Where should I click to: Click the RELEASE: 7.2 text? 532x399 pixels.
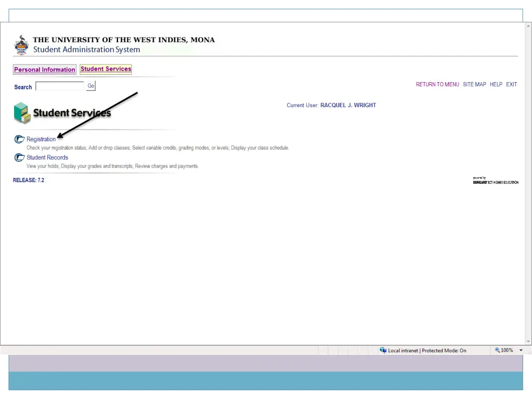click(29, 180)
